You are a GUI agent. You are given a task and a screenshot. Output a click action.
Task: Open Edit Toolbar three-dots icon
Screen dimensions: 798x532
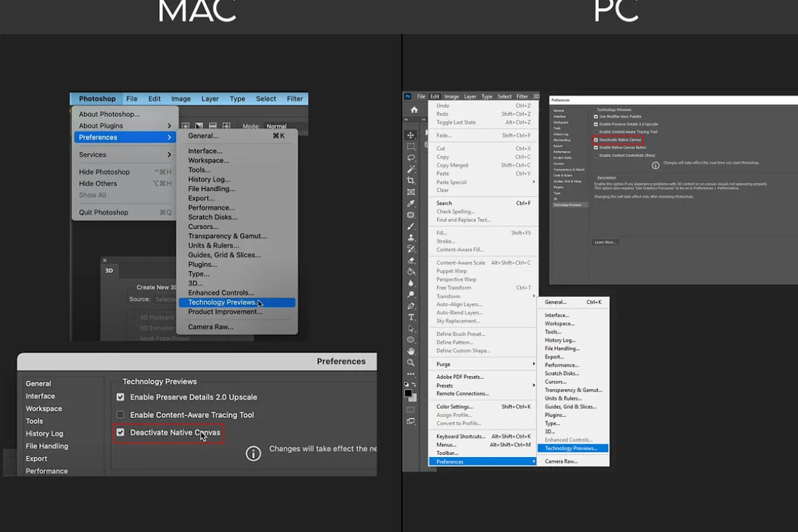[x=411, y=374]
